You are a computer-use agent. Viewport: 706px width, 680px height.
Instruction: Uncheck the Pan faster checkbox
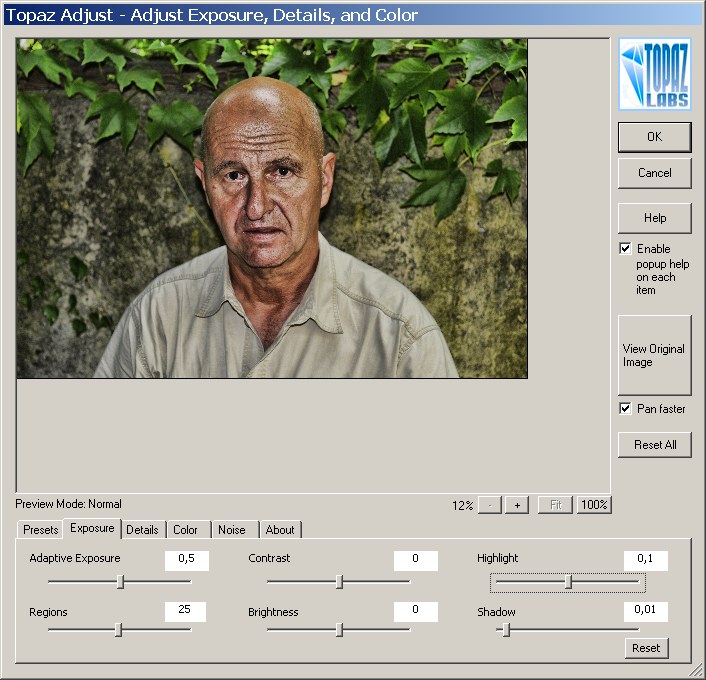(x=625, y=409)
